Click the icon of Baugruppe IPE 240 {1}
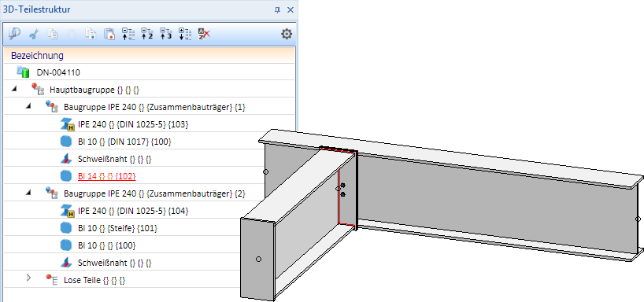644x302 pixels. tap(51, 106)
